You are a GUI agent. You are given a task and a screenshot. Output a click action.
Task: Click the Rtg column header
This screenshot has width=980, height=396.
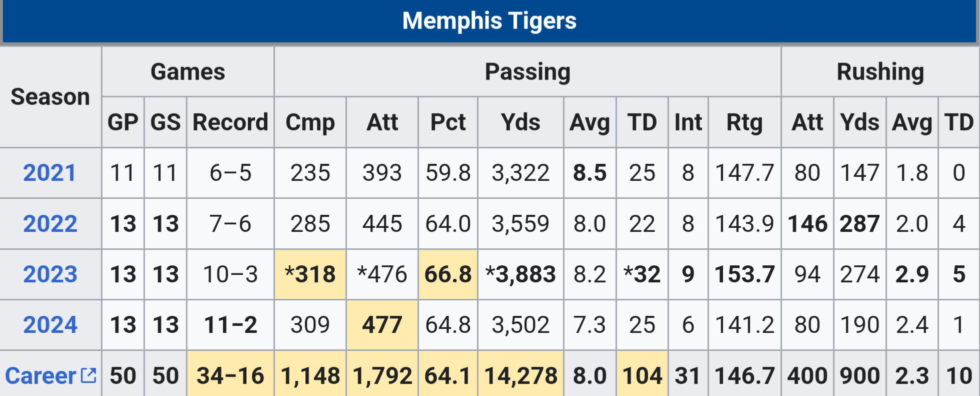(x=744, y=122)
